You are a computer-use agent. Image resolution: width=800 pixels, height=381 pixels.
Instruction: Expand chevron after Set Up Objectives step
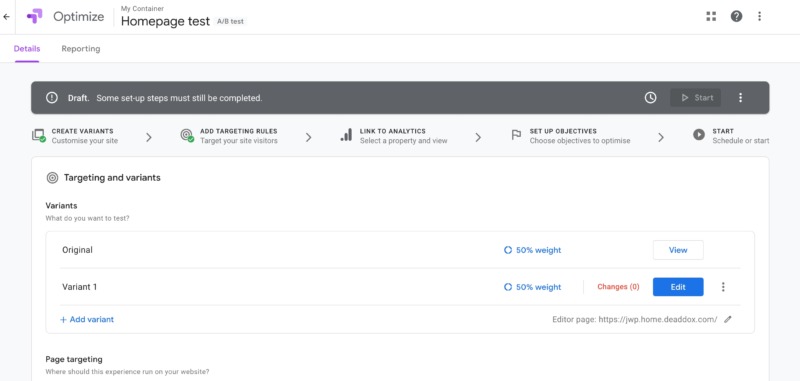[661, 137]
